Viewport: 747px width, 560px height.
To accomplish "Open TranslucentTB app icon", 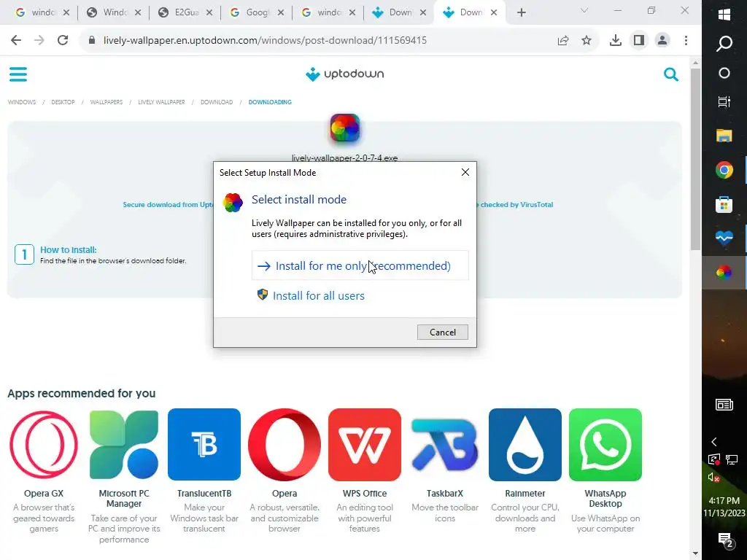I will coord(204,444).
